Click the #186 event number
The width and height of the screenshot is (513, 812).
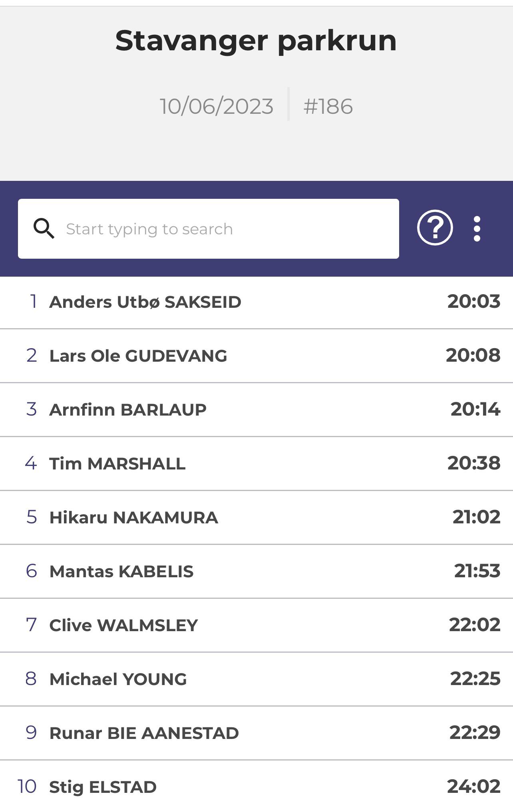pos(328,107)
